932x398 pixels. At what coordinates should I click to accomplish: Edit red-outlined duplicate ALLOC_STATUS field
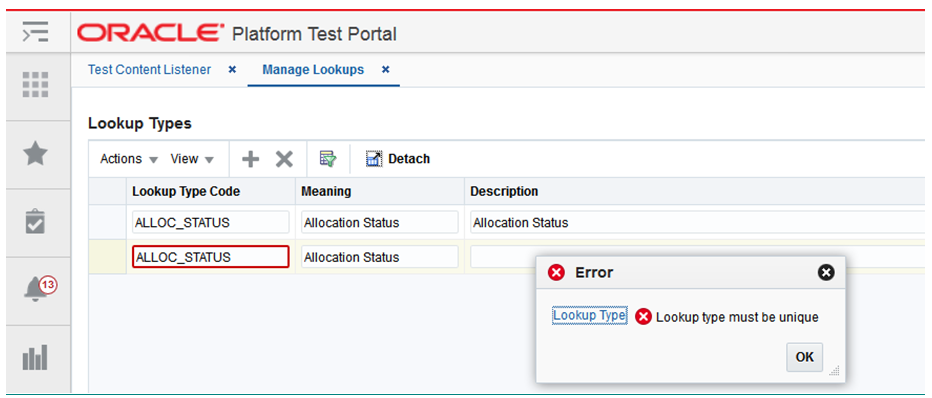pyautogui.click(x=210, y=257)
